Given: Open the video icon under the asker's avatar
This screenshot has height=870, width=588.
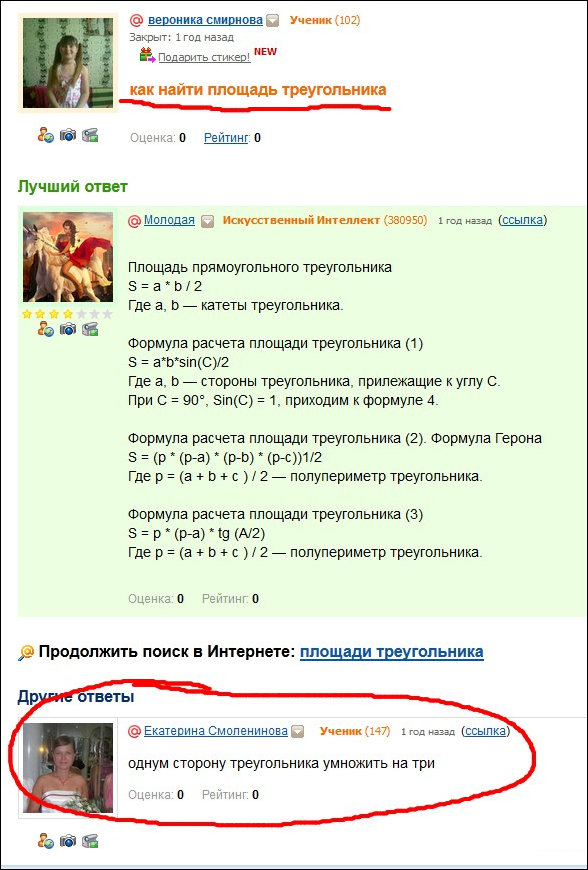Looking at the screenshot, I should 90,135.
